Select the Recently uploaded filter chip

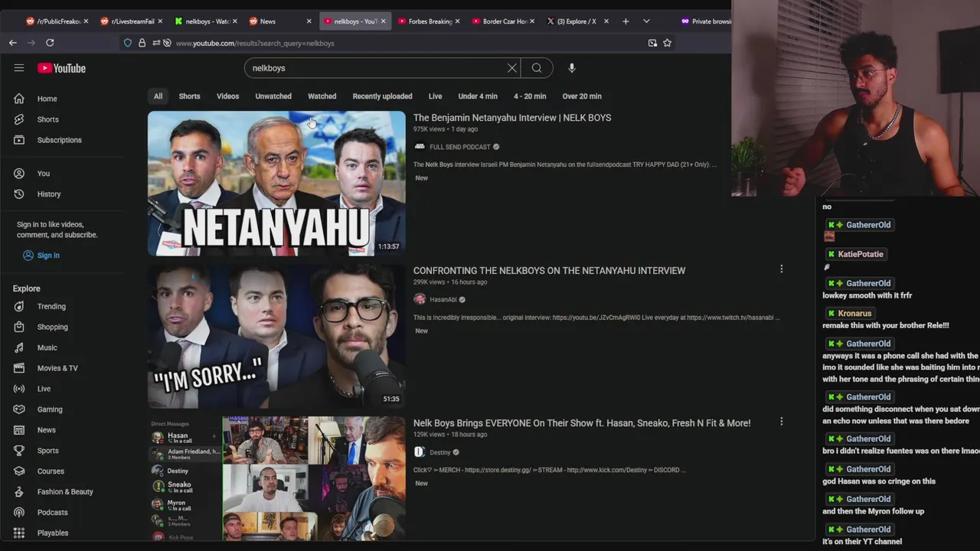(382, 96)
